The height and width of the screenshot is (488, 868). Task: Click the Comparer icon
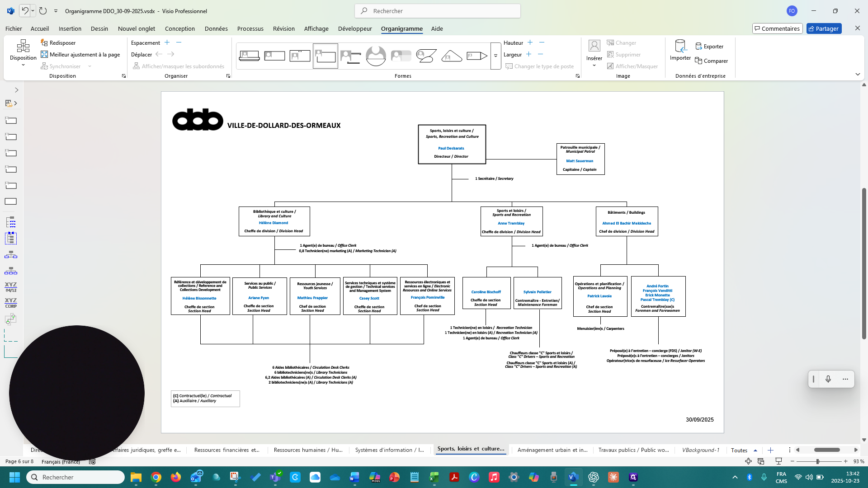point(711,61)
